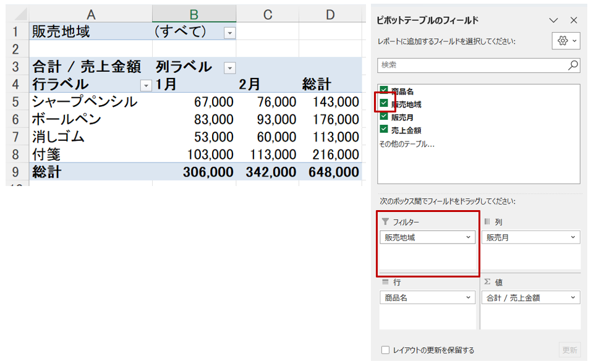Open the gear tools menu in field pane
Image resolution: width=591 pixels, height=364 pixels.
tap(566, 41)
